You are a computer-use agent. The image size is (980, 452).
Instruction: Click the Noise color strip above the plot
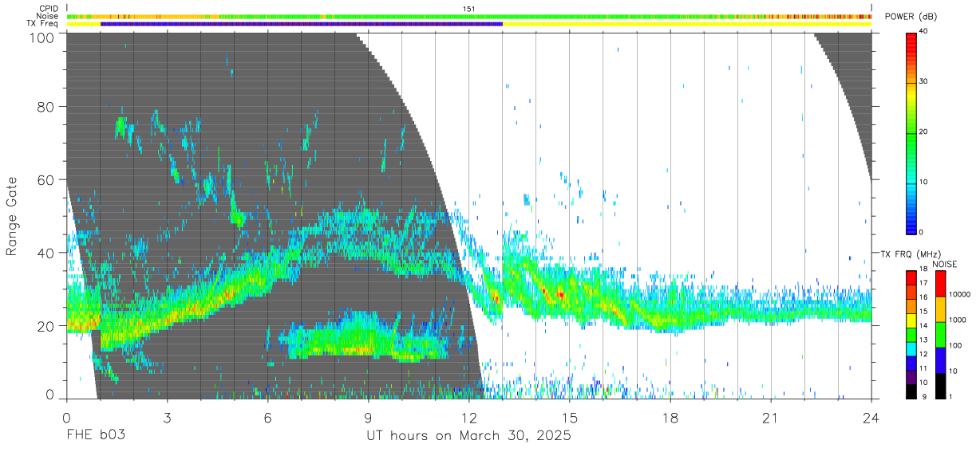coord(469,16)
